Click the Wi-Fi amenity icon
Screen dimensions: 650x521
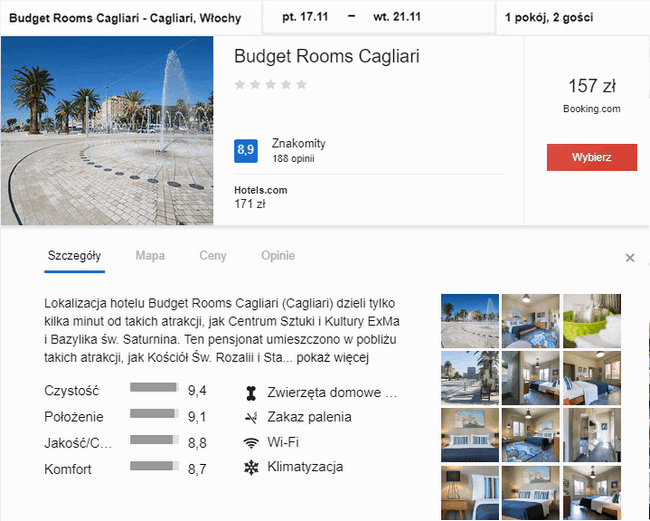click(x=251, y=442)
